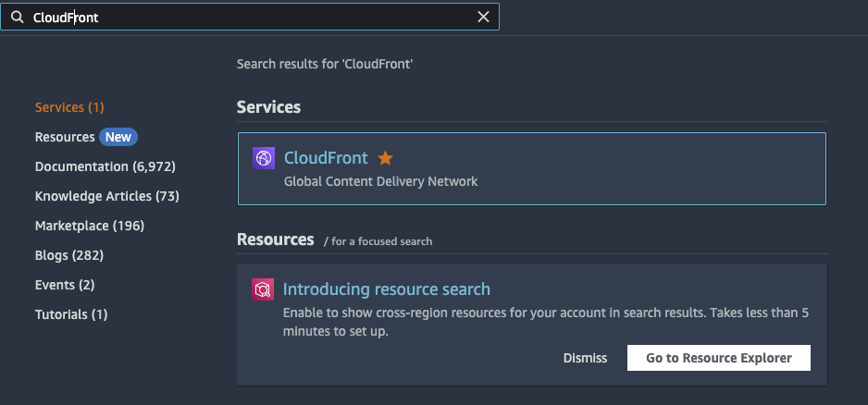Image resolution: width=868 pixels, height=405 pixels.
Task: Clear the search box with X
Action: (x=483, y=18)
